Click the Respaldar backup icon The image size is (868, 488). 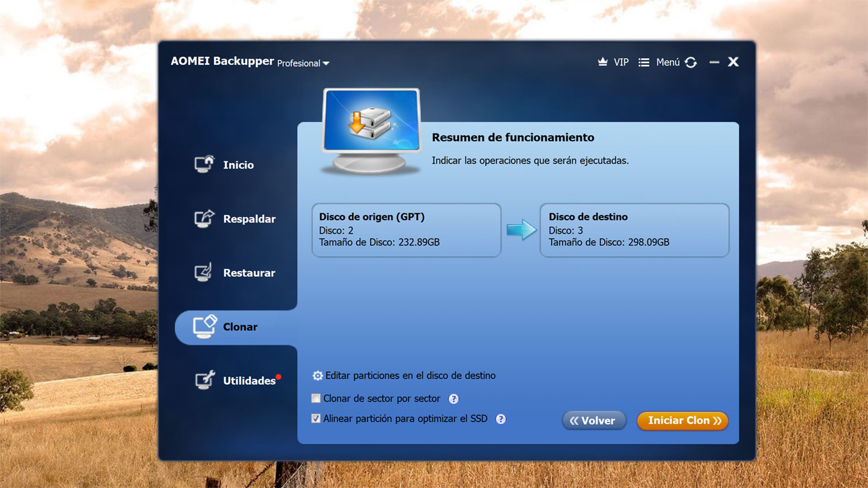pyautogui.click(x=204, y=218)
